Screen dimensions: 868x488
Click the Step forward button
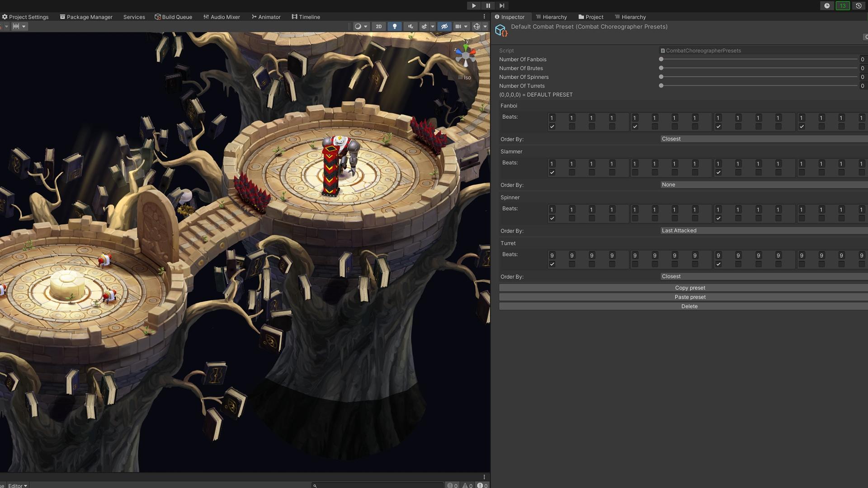point(502,6)
